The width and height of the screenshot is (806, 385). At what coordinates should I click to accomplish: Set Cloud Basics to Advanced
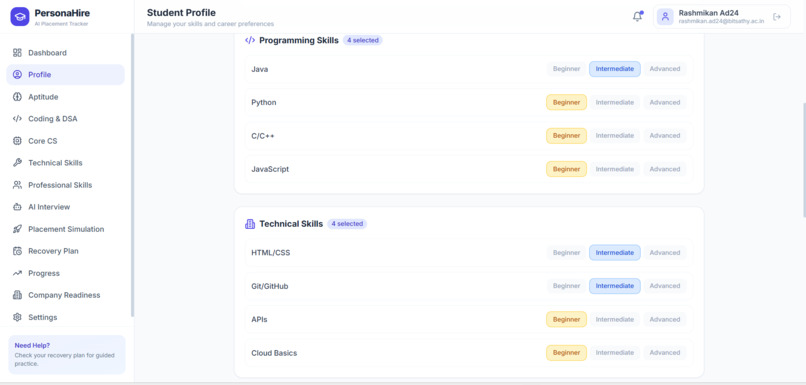(665, 353)
